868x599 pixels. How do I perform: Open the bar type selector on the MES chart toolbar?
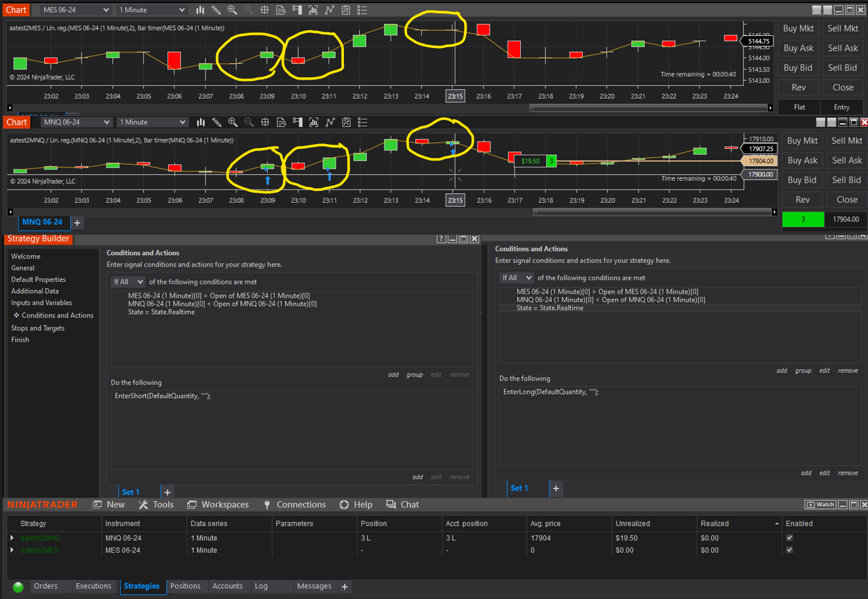click(200, 10)
